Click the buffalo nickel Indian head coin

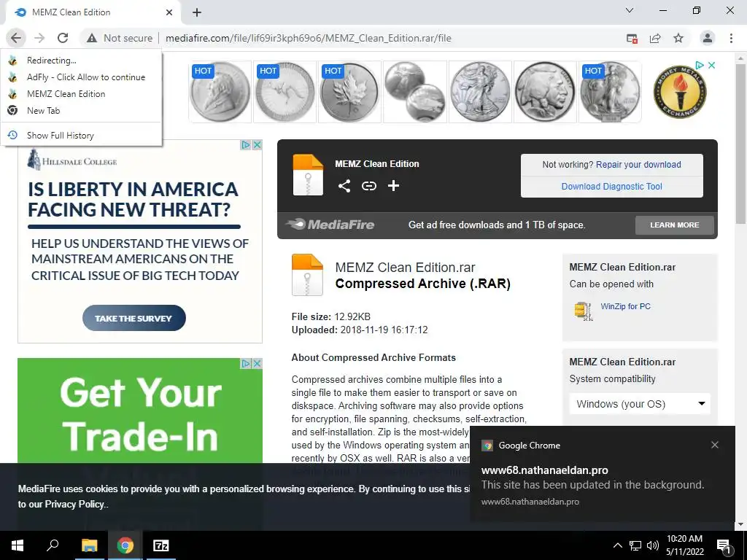point(545,92)
